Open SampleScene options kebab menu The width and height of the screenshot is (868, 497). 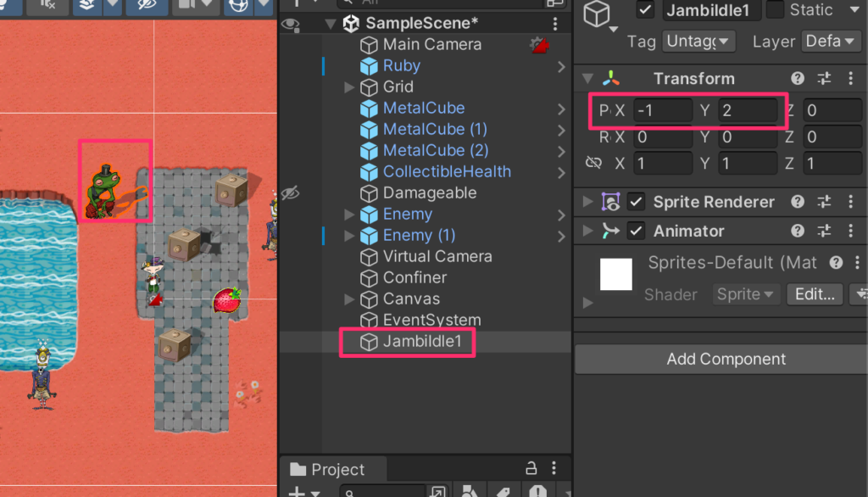(554, 23)
